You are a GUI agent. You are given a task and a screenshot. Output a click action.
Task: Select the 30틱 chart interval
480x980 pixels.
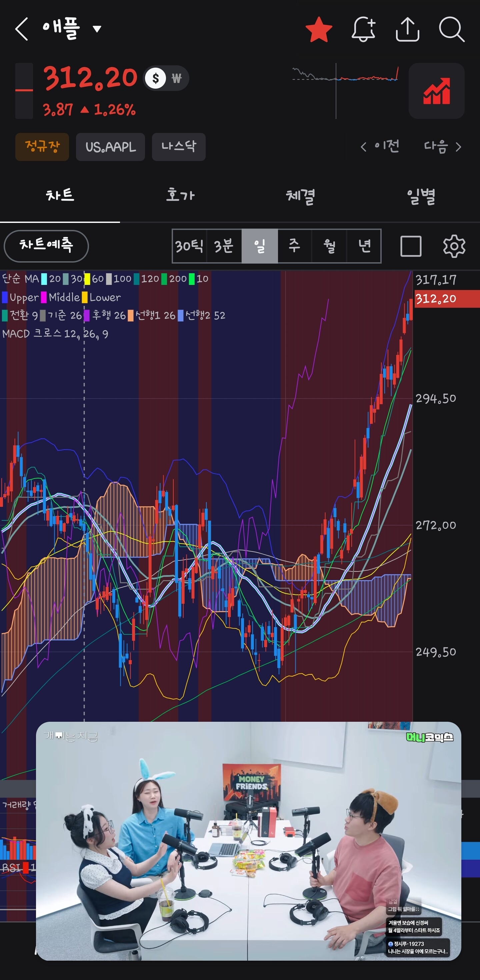[189, 246]
